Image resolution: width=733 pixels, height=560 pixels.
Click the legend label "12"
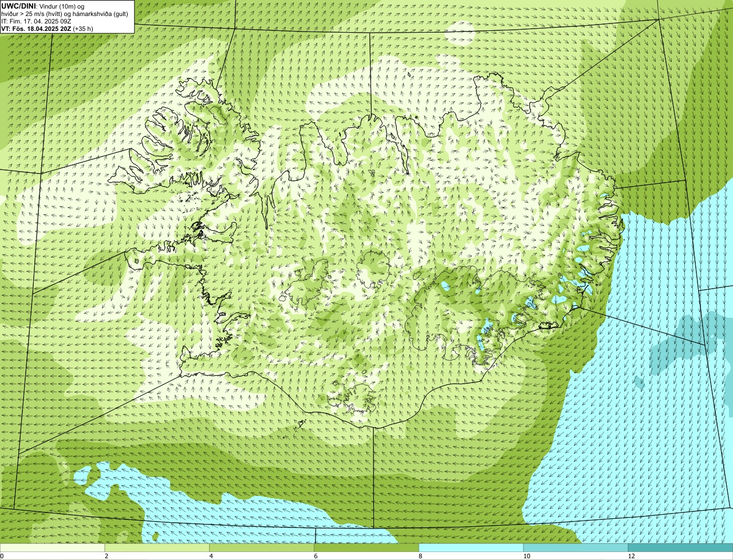tap(631, 556)
